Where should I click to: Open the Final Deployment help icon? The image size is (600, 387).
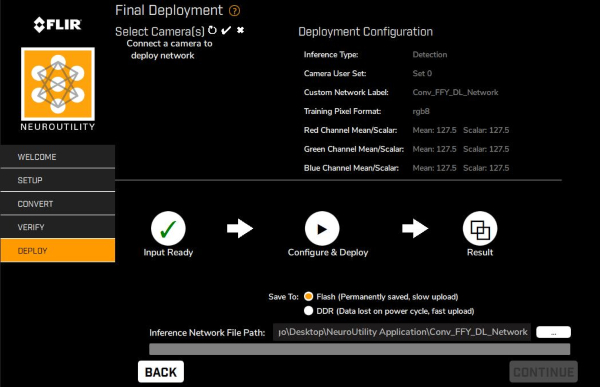[234, 11]
